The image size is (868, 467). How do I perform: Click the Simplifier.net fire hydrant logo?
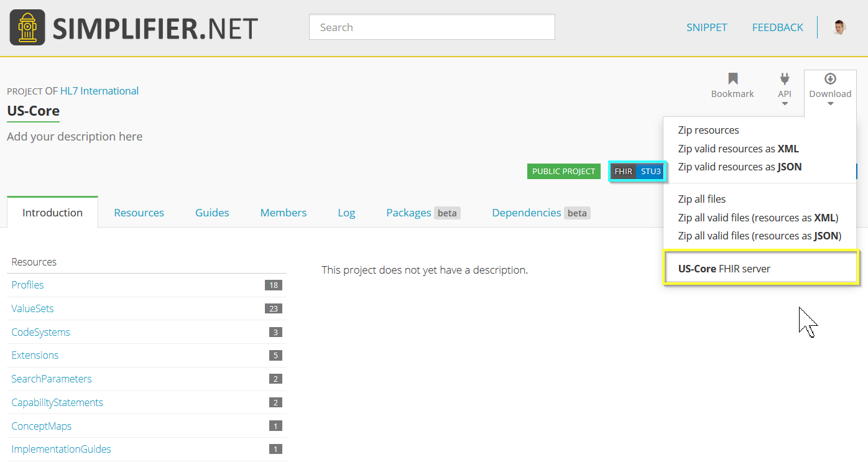coord(27,27)
